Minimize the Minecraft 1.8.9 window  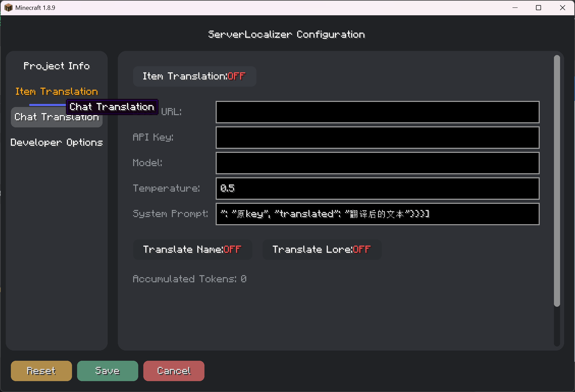point(515,7)
